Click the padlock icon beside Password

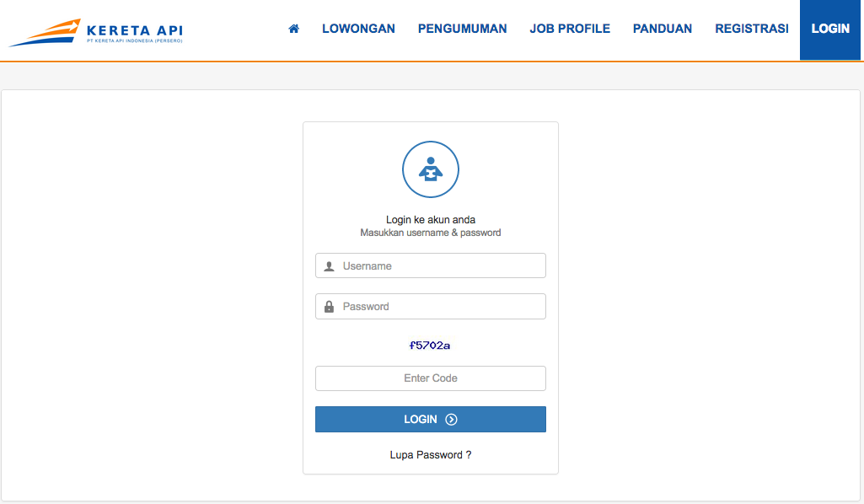[330, 307]
